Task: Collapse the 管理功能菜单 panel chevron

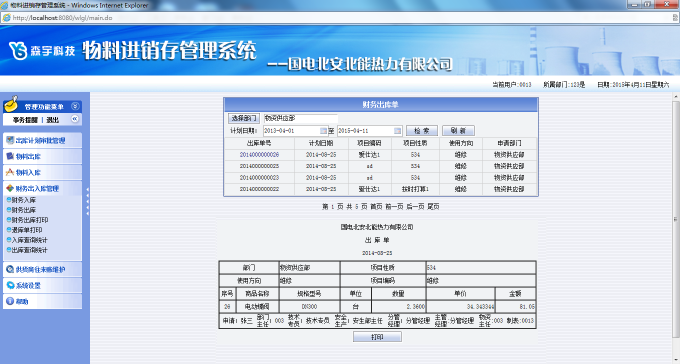Action: (75, 106)
